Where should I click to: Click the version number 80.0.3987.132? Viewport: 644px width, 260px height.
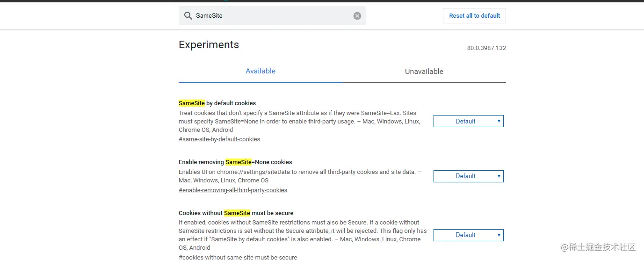tap(486, 48)
